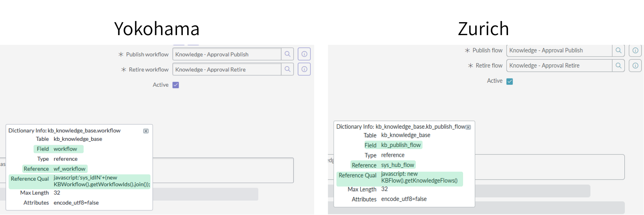Open lookup for Retire workflow in Yokohama
This screenshot has height=215, width=644.
pyautogui.click(x=288, y=69)
